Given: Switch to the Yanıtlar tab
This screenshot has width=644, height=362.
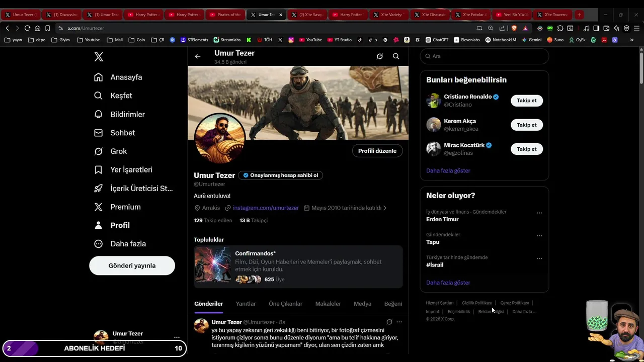Looking at the screenshot, I should click(x=246, y=304).
